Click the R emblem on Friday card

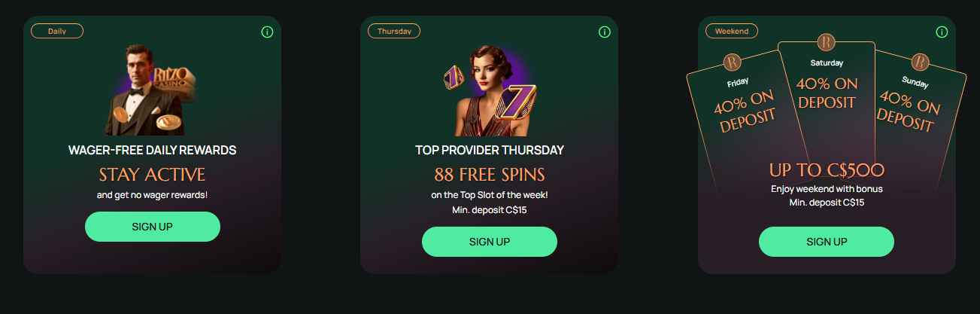point(733,62)
